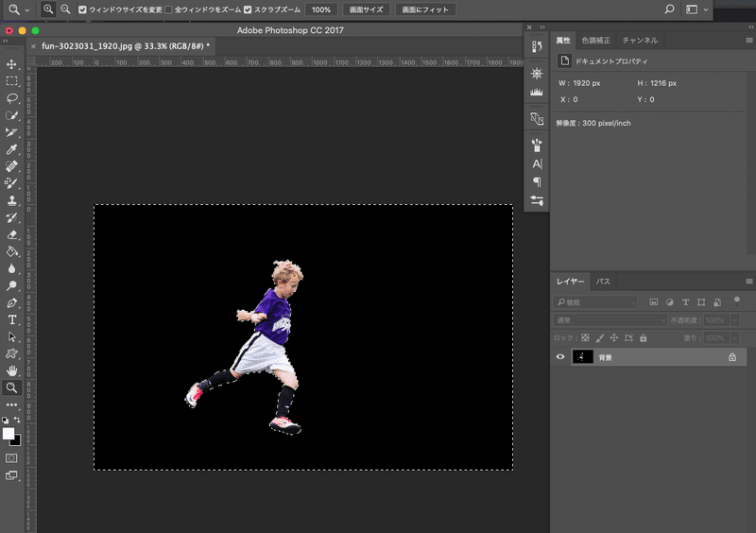Select the Zoom tool in the toolbox
The height and width of the screenshot is (533, 756).
pyautogui.click(x=11, y=387)
